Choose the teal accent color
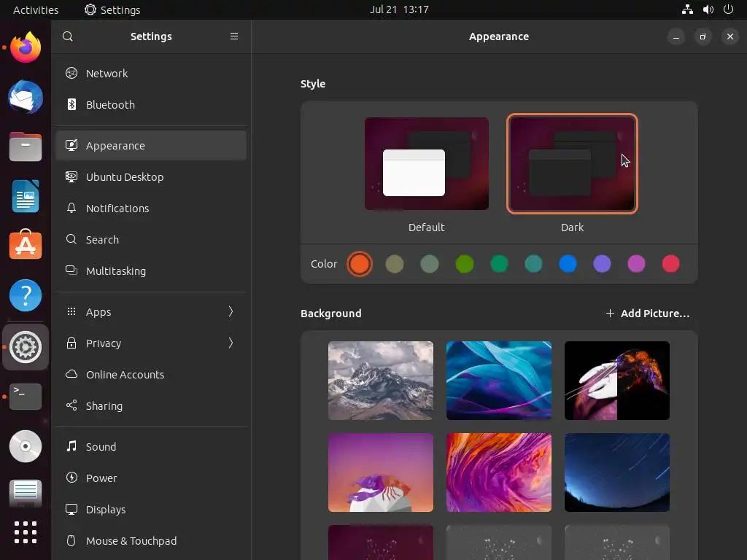747x560 pixels. (x=533, y=264)
